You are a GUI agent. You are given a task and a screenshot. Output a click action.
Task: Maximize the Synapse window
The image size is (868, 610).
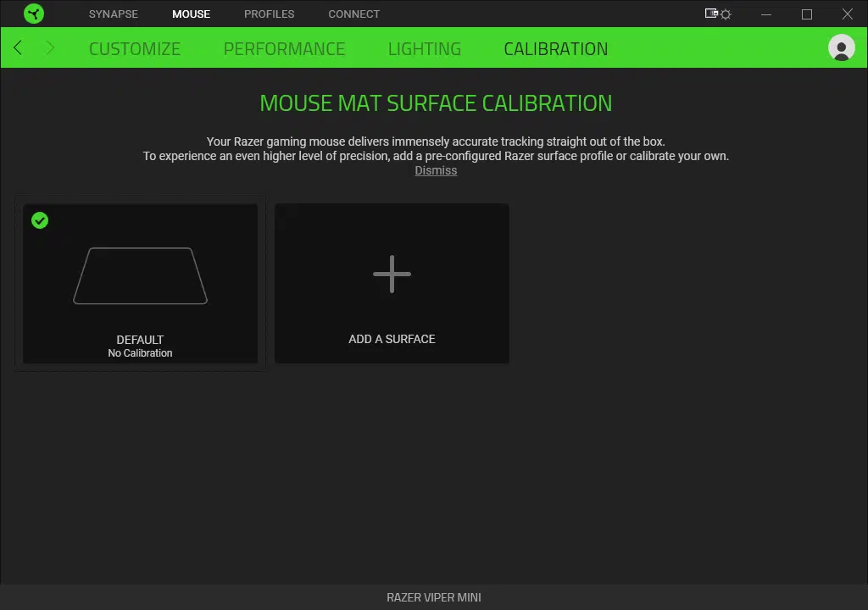point(807,14)
